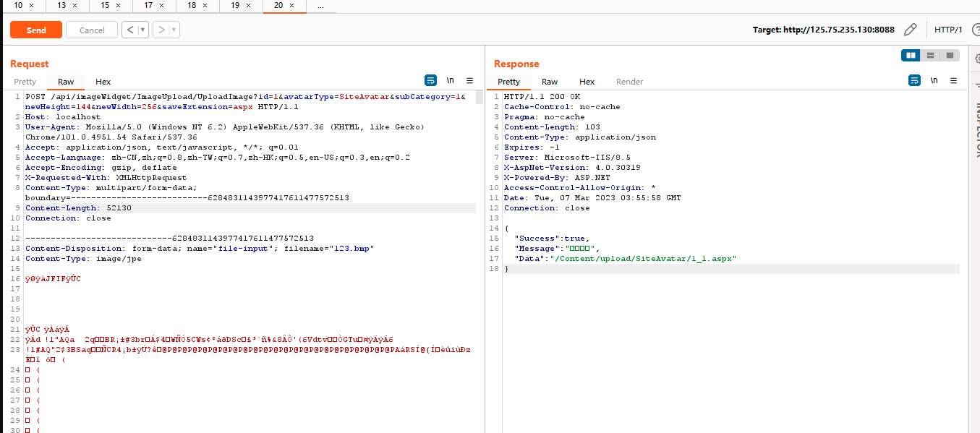
Task: Close Repeater tab 20
Action: 292,5
